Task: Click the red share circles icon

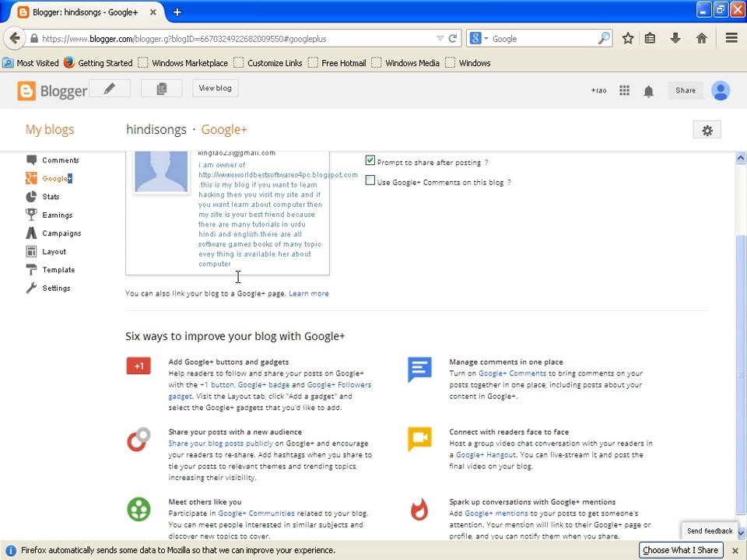Action: coord(139,439)
